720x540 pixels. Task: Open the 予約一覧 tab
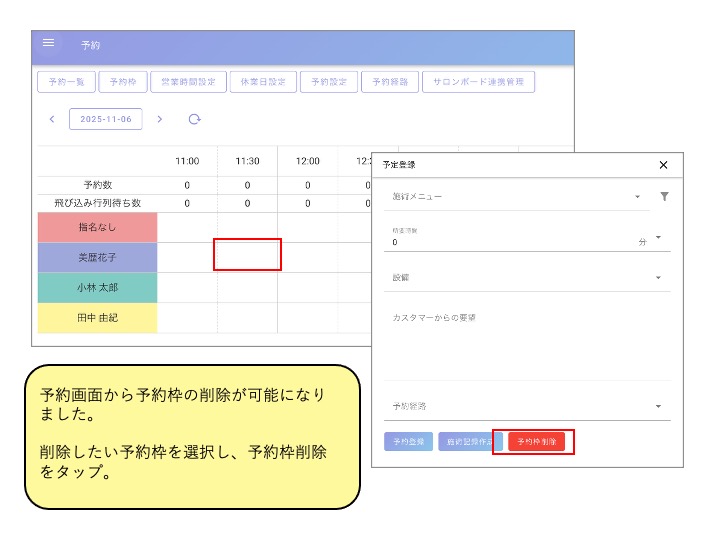point(65,82)
